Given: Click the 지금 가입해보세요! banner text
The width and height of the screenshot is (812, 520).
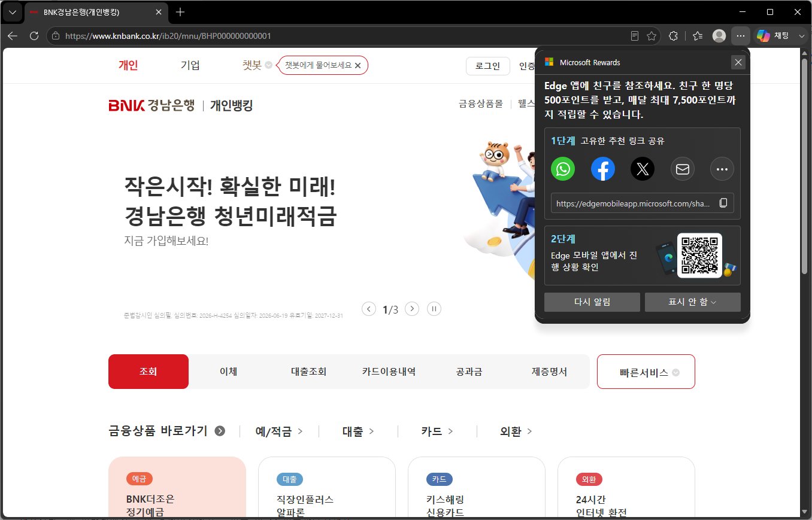Looking at the screenshot, I should (x=166, y=241).
